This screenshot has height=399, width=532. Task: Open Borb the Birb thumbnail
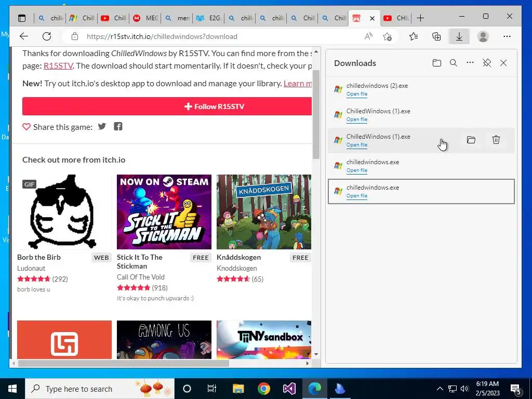(x=64, y=212)
